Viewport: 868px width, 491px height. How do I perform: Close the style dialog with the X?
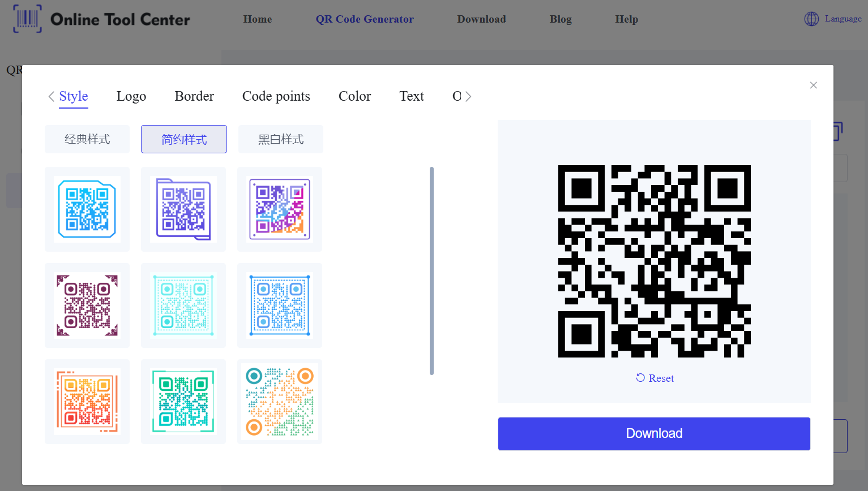(x=814, y=85)
